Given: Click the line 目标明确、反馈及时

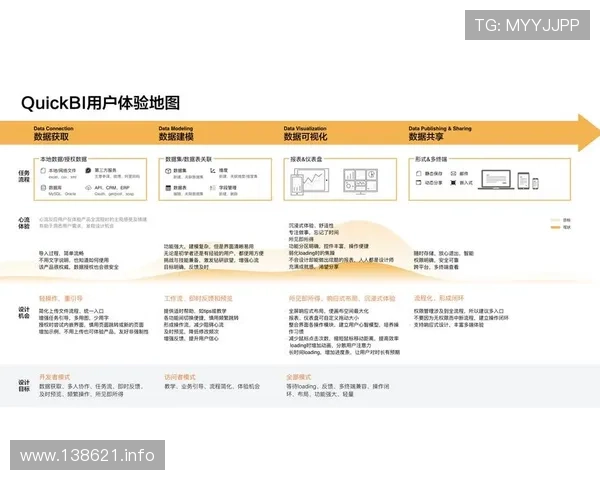Looking at the screenshot, I should [x=186, y=267].
